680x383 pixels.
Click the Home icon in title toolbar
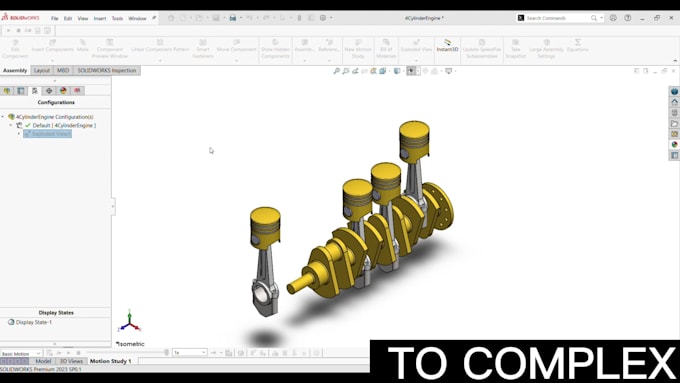click(x=171, y=18)
